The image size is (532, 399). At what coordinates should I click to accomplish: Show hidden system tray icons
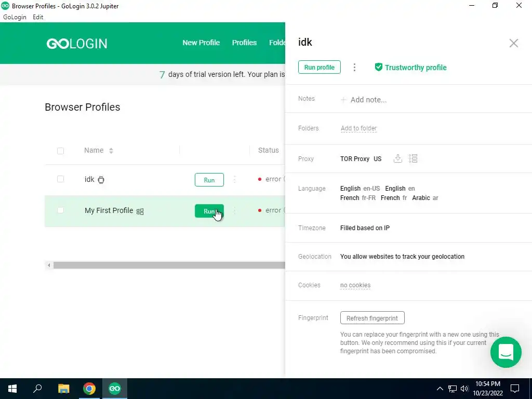(x=440, y=389)
